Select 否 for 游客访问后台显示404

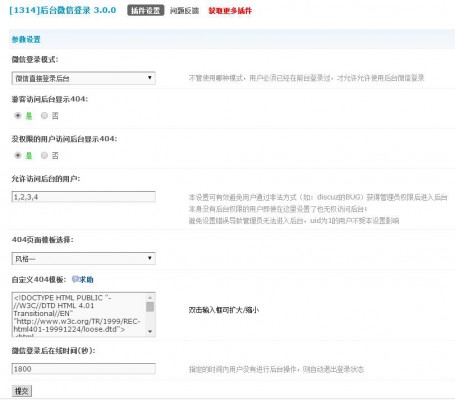click(x=44, y=116)
